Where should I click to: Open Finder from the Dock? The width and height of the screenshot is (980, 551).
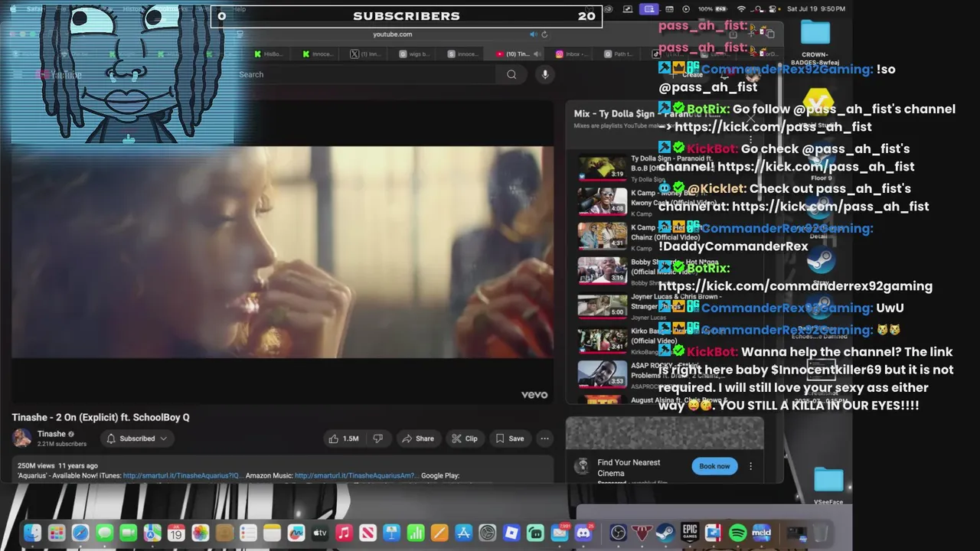coord(32,533)
